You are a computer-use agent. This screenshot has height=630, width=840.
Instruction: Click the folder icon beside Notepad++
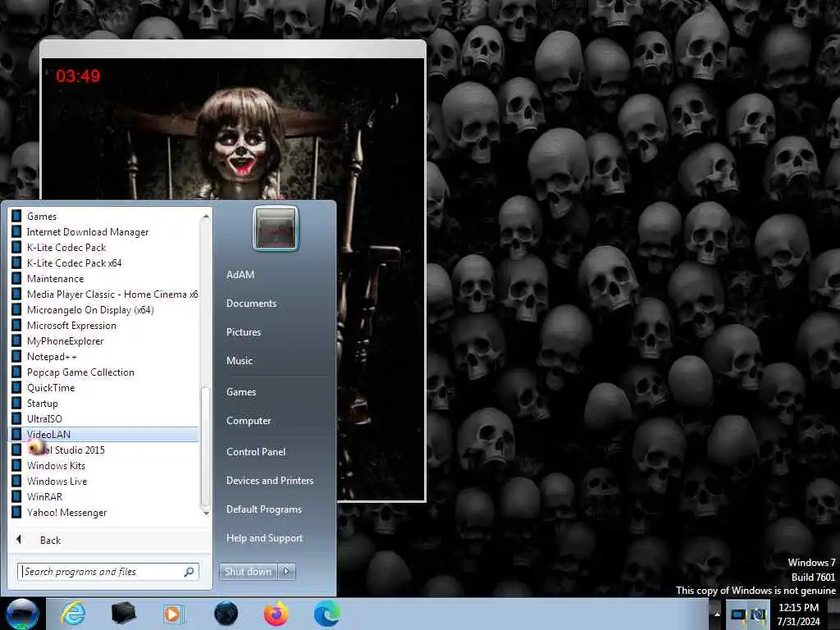[x=16, y=356]
